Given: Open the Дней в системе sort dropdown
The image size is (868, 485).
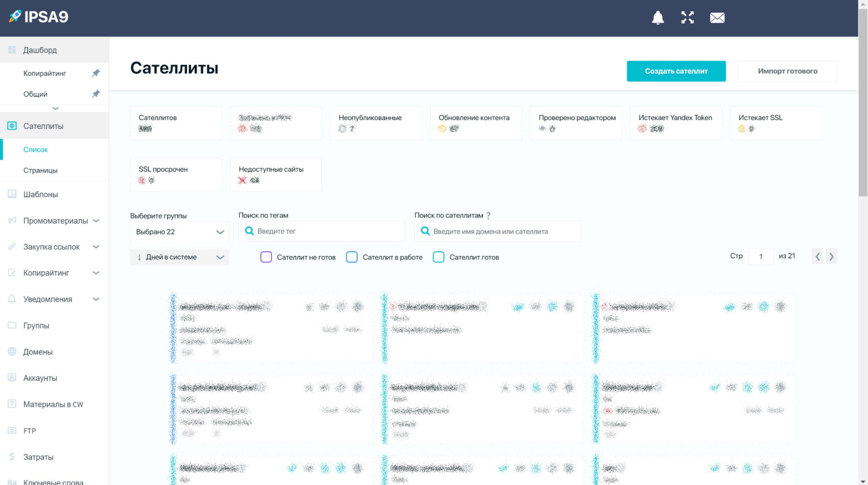Looking at the screenshot, I should [180, 257].
